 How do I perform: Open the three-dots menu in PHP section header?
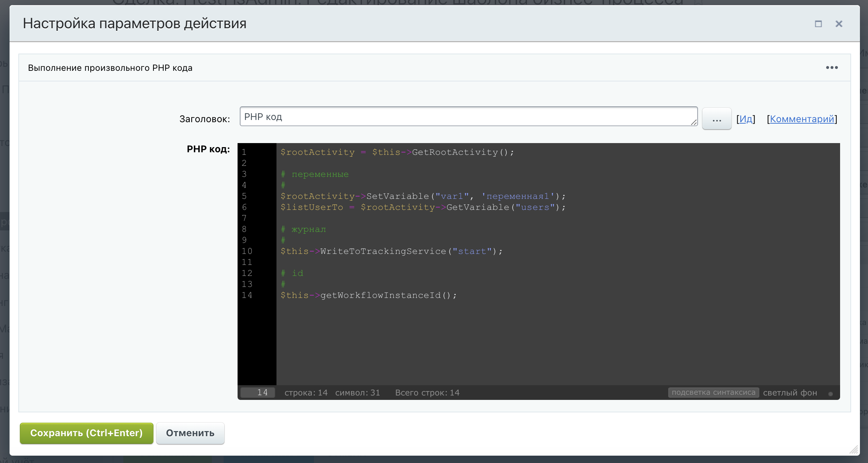tap(832, 68)
